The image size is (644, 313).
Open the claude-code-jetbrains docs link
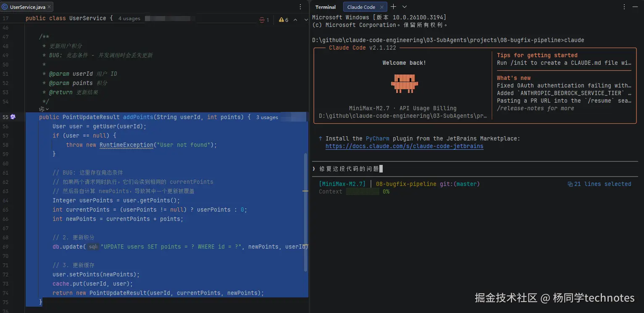pyautogui.click(x=404, y=146)
